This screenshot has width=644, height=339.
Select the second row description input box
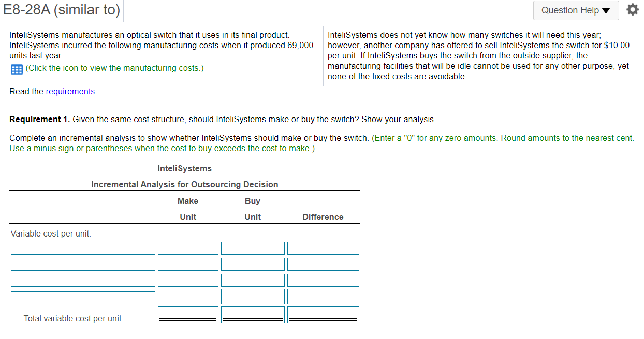pyautogui.click(x=83, y=264)
